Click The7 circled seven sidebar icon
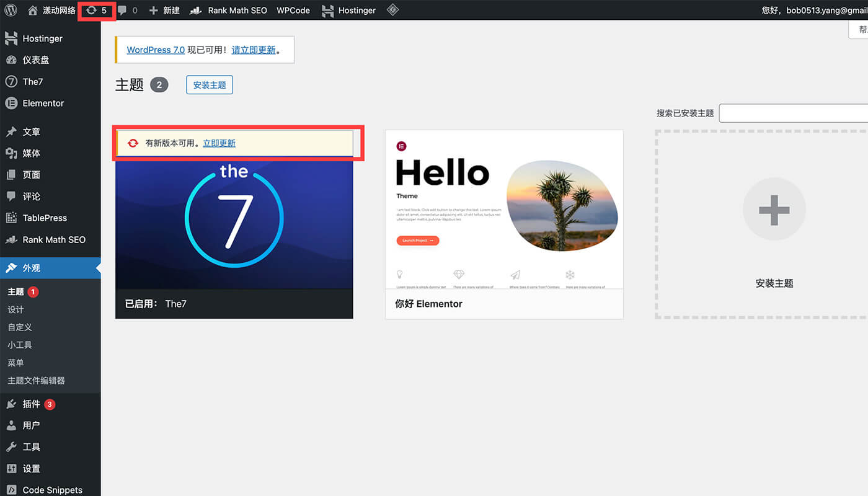 pyautogui.click(x=11, y=82)
